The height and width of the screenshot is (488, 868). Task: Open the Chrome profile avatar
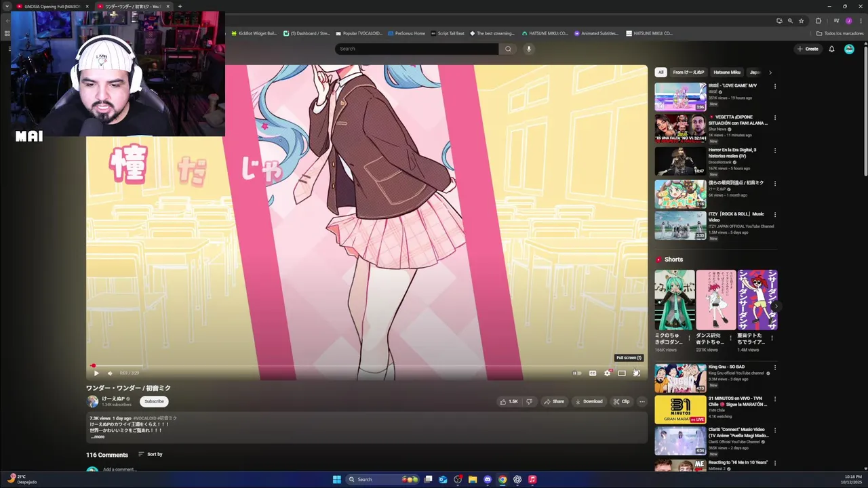click(x=848, y=21)
